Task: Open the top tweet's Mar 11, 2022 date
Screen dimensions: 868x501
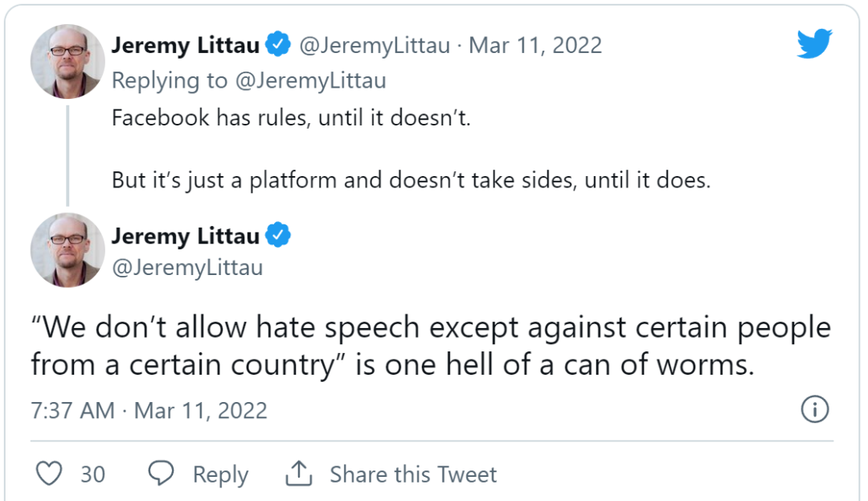Action: click(535, 46)
